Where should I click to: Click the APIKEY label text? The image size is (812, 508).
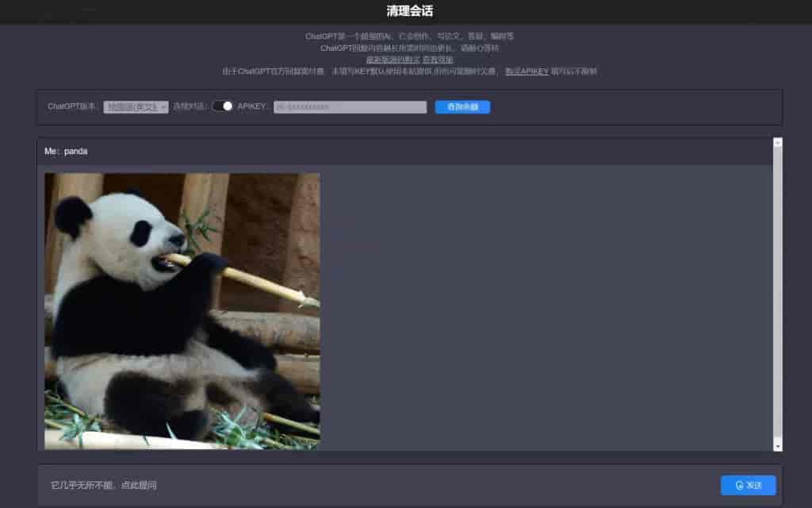pyautogui.click(x=254, y=106)
